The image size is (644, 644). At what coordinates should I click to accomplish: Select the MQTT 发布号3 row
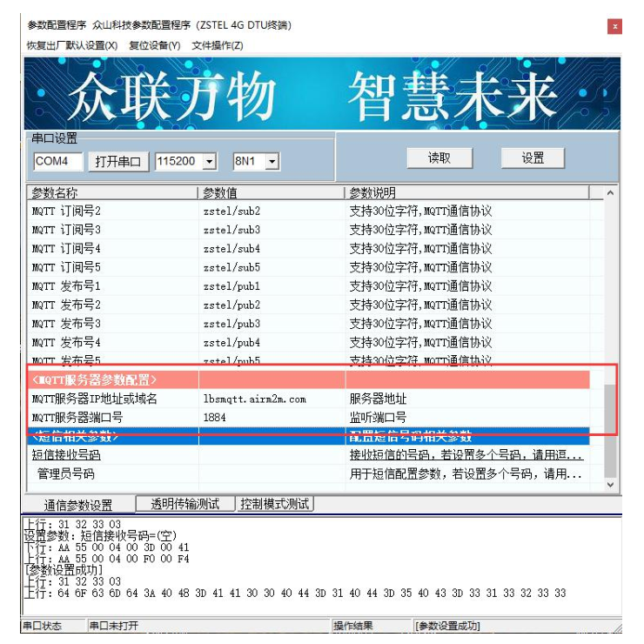[309, 324]
